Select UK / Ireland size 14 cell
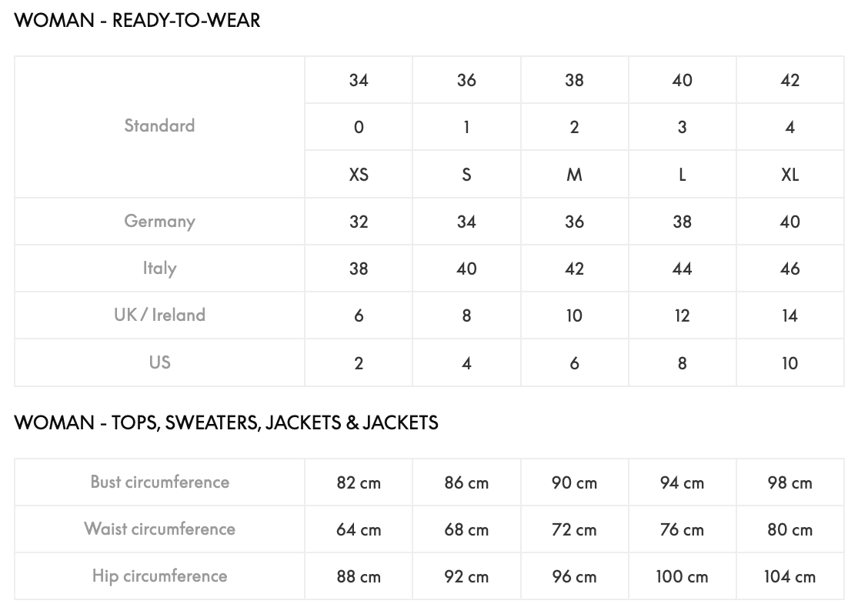868x614 pixels. [x=790, y=316]
